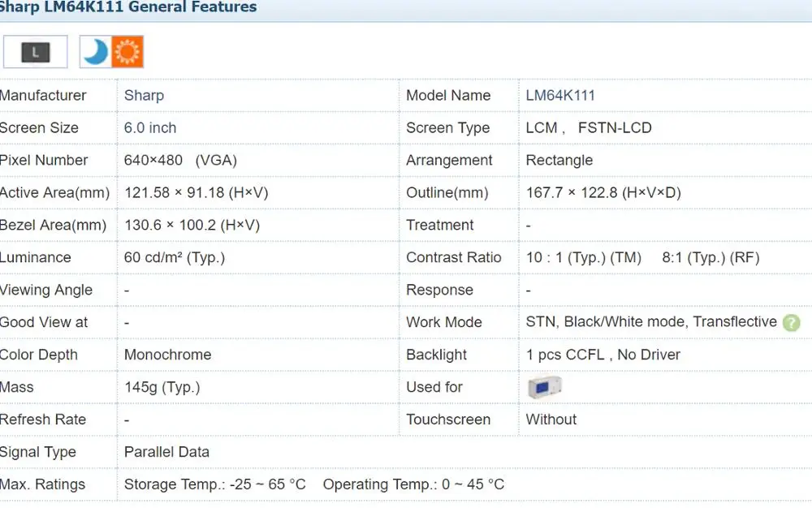Open the LM64K111 model name link
The width and height of the screenshot is (812, 508).
pos(560,95)
